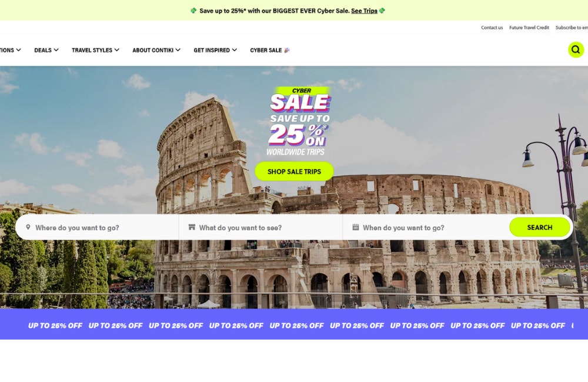Click the money emoji right of See Trips
588x382 pixels.
click(382, 11)
